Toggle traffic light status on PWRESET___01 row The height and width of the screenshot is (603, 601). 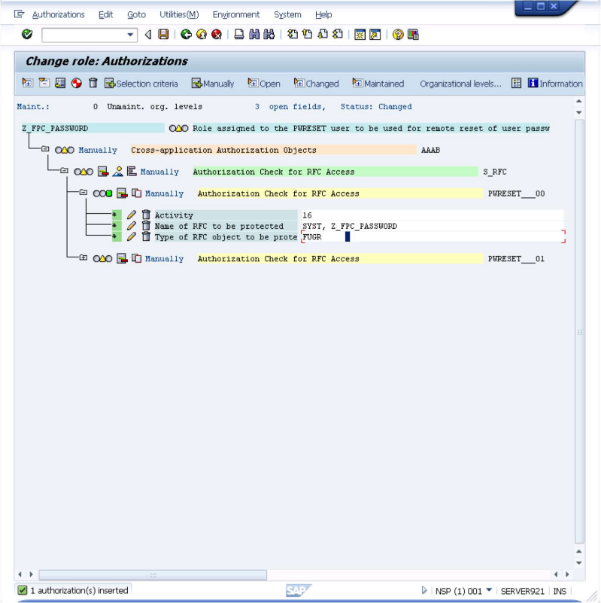pyautogui.click(x=102, y=259)
